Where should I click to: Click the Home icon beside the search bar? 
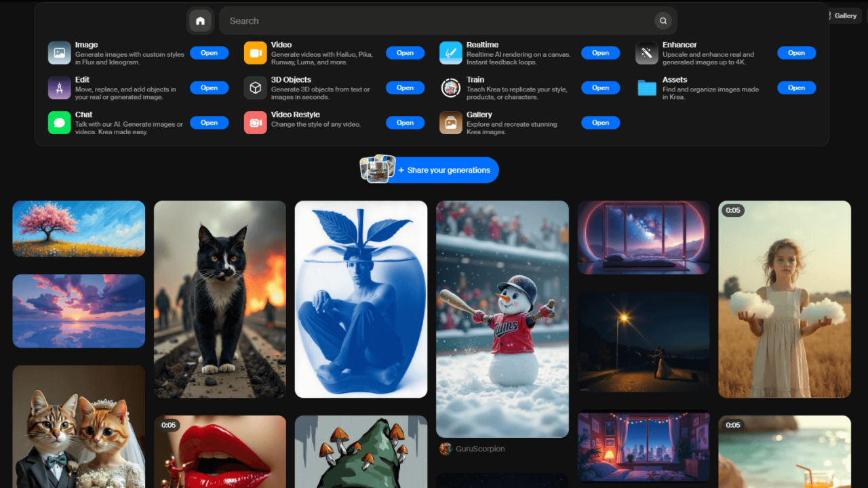[200, 20]
